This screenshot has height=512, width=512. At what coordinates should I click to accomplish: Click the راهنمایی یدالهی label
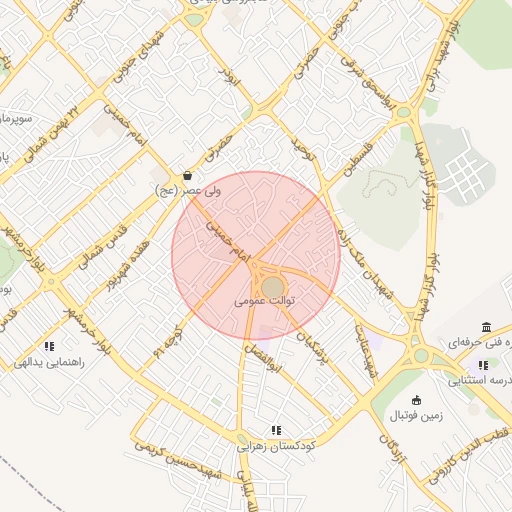pyautogui.click(x=49, y=362)
